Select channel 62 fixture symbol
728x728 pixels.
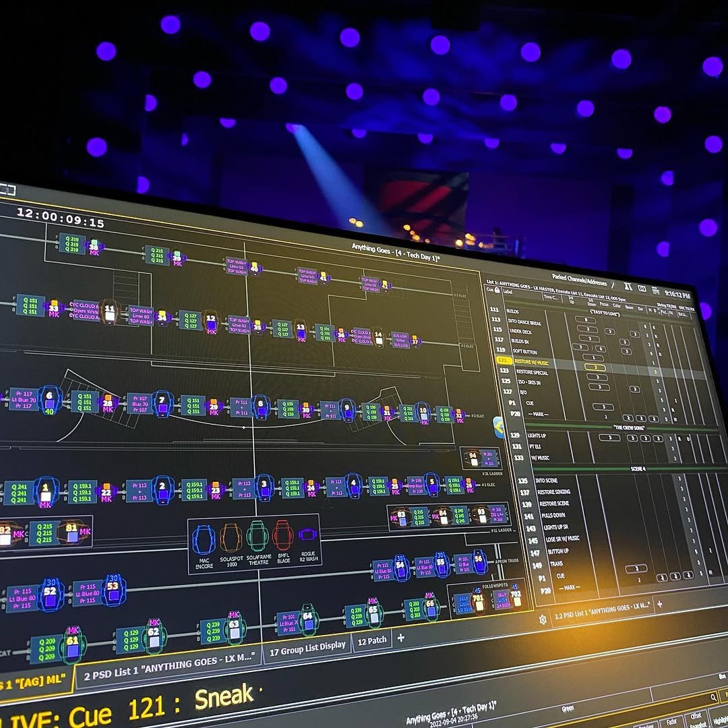154,636
